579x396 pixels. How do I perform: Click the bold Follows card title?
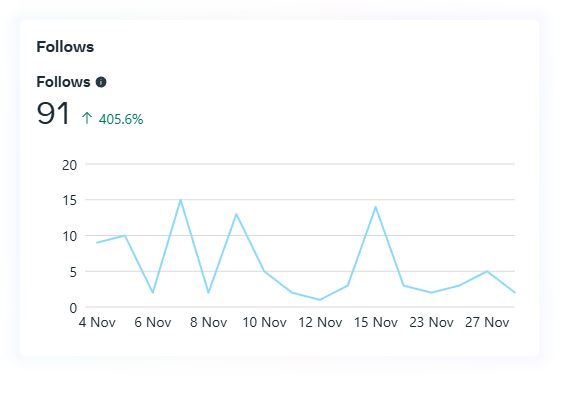65,47
